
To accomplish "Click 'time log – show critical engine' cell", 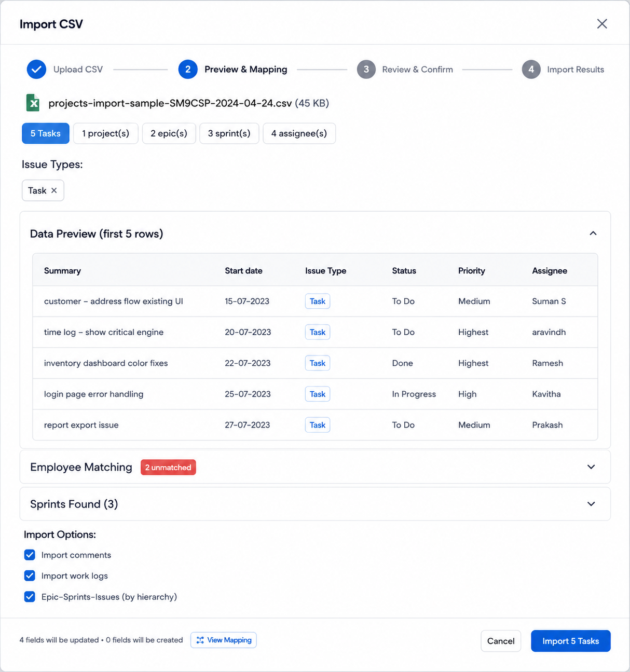I will tap(104, 332).
